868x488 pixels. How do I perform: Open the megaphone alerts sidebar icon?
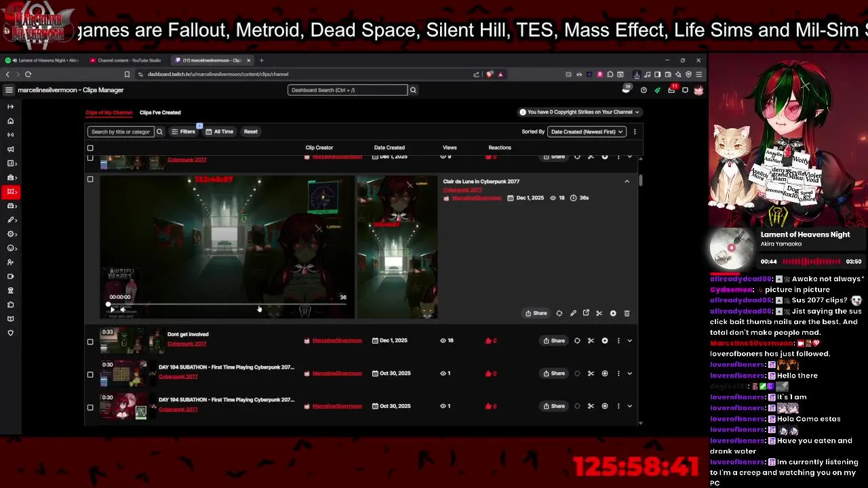pos(10,149)
